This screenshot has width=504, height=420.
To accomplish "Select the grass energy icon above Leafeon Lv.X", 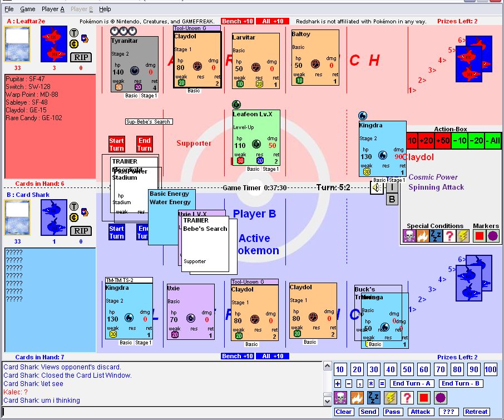I will 236,105.
